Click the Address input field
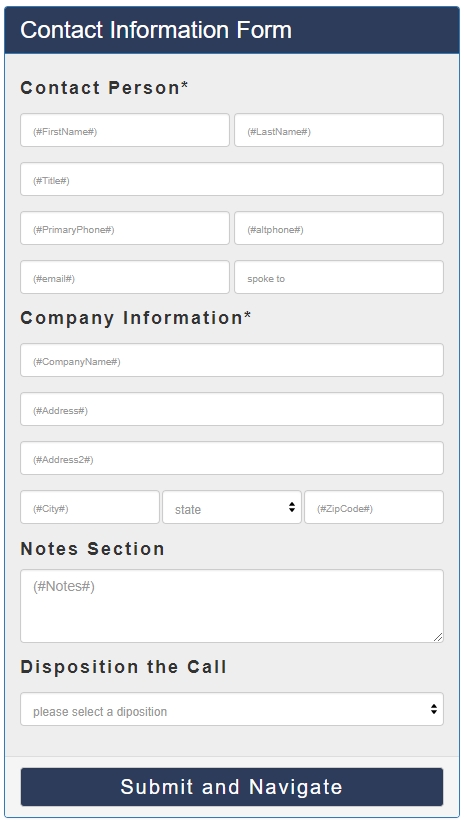Viewport: 466px width, 822px height. pos(232,409)
